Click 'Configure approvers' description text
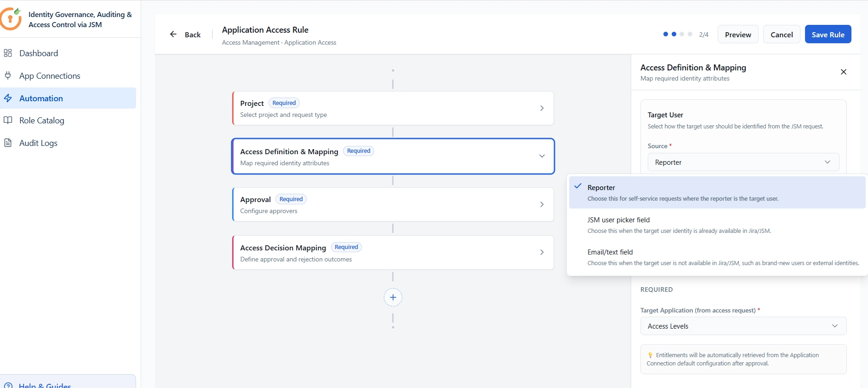 pyautogui.click(x=268, y=211)
